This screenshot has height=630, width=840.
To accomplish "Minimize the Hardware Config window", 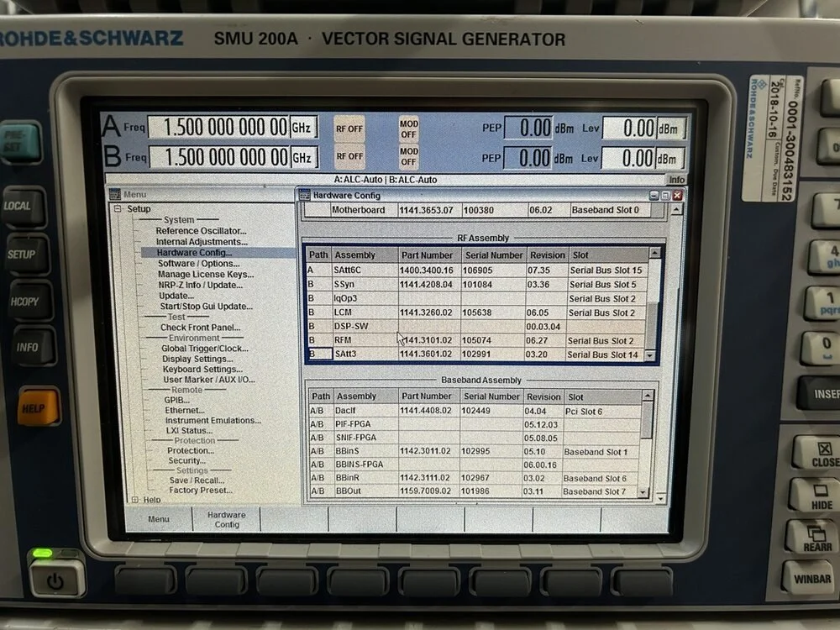I will pos(654,196).
